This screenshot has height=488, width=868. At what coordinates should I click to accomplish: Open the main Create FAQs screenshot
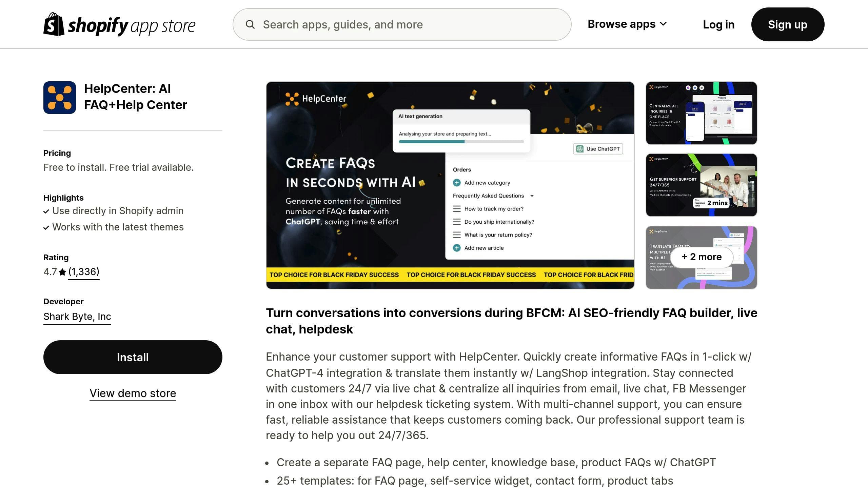pyautogui.click(x=450, y=185)
